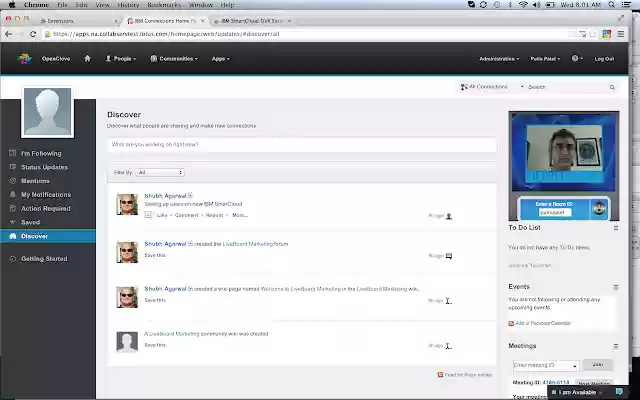The width and height of the screenshot is (640, 400).
Task: Open the To Do List options icon
Action: [616, 228]
